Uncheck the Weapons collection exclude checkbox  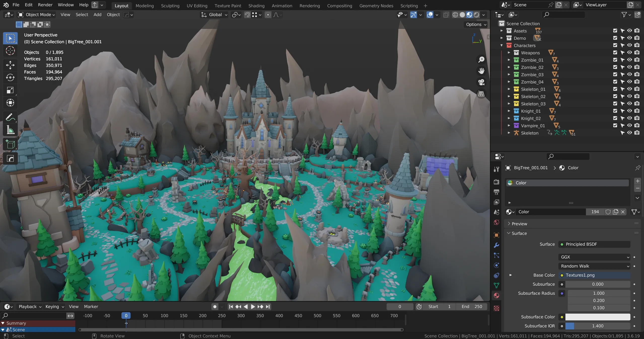coord(615,53)
